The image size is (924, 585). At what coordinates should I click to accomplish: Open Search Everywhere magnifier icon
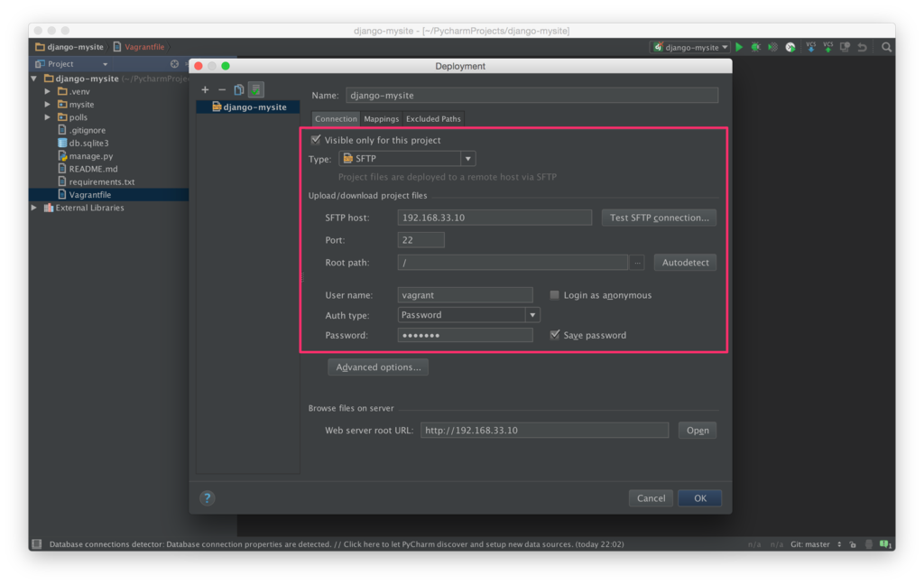point(886,47)
